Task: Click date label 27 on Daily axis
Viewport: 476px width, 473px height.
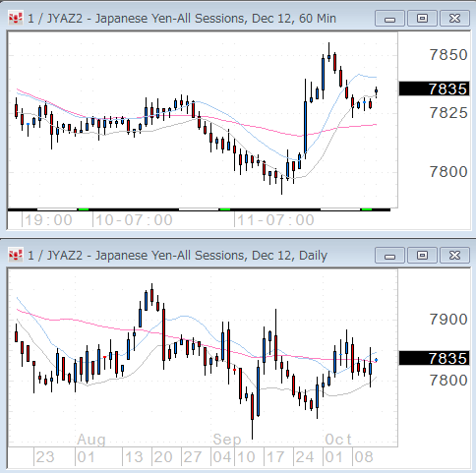Action: [x=193, y=457]
